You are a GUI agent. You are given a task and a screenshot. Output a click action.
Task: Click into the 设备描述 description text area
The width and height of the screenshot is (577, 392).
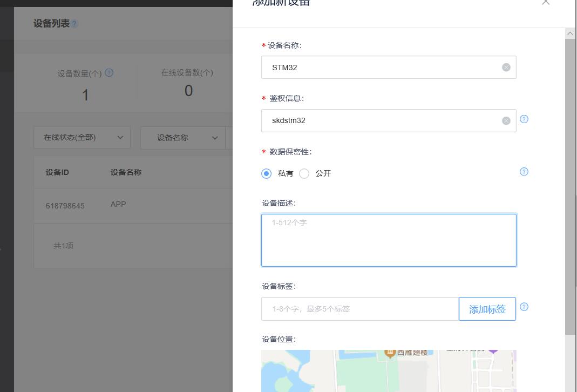click(x=389, y=240)
